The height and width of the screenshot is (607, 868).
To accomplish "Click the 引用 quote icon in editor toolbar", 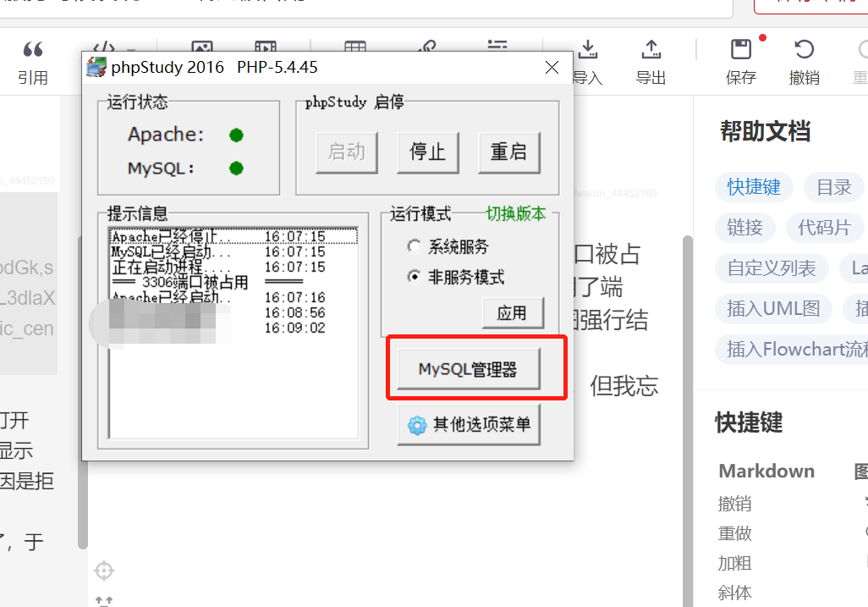I will click(x=33, y=49).
